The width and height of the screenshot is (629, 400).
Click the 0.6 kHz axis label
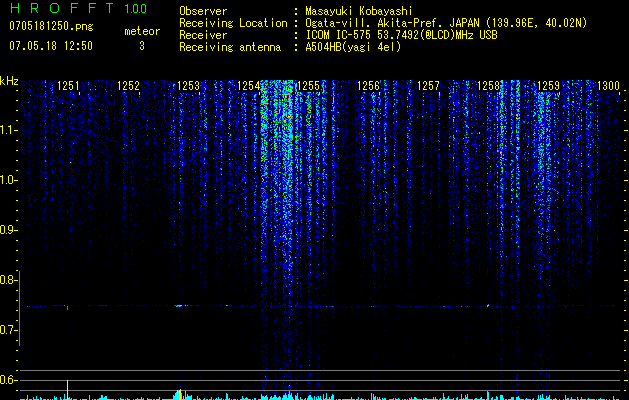click(x=7, y=380)
